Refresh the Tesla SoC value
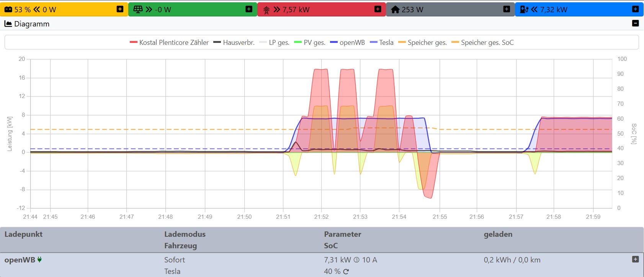This screenshot has width=644, height=277. coord(346,272)
